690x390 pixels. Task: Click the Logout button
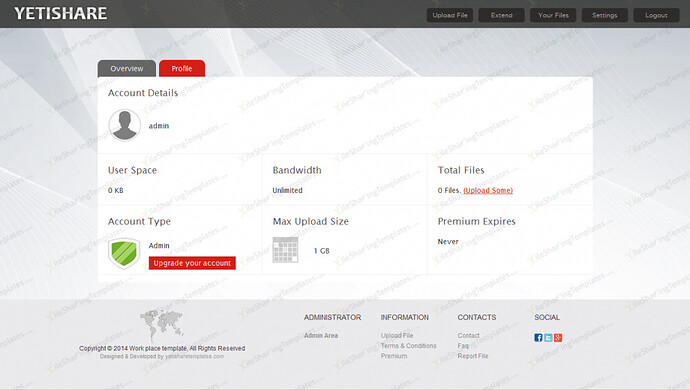click(x=656, y=15)
